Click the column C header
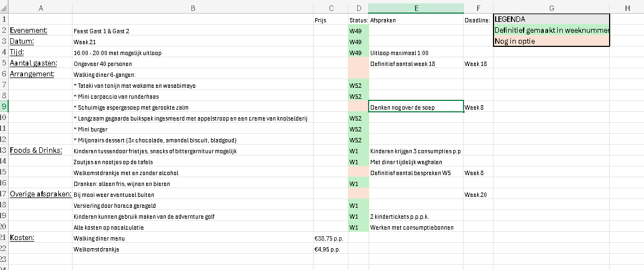This screenshot has width=644, height=270. pos(330,7)
